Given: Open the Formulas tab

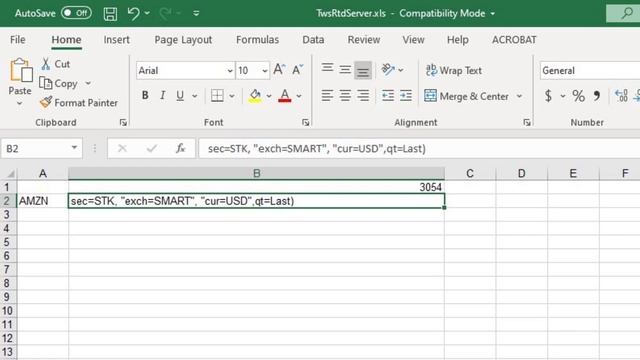Looking at the screenshot, I should (x=257, y=40).
